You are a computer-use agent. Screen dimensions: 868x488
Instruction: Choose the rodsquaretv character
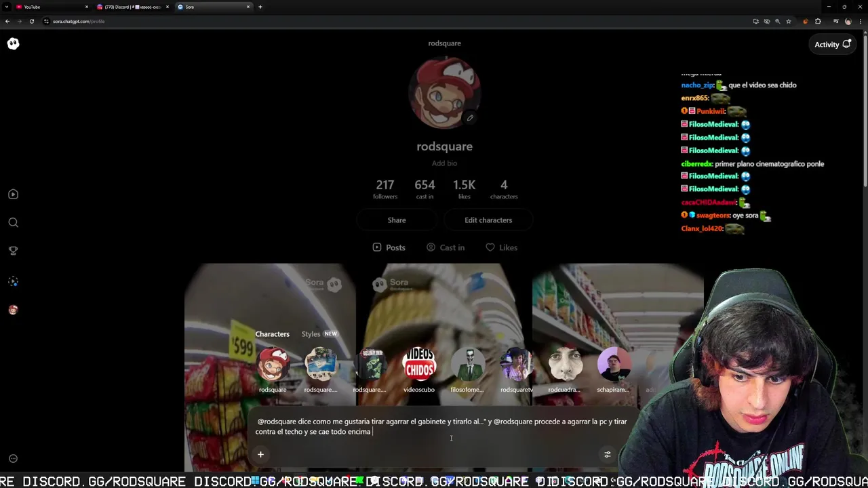(516, 370)
